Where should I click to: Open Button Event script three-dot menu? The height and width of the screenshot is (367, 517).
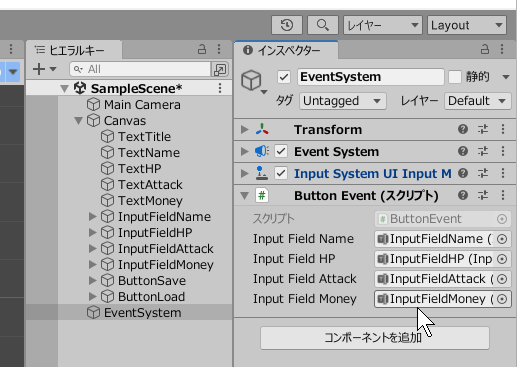pyautogui.click(x=503, y=195)
